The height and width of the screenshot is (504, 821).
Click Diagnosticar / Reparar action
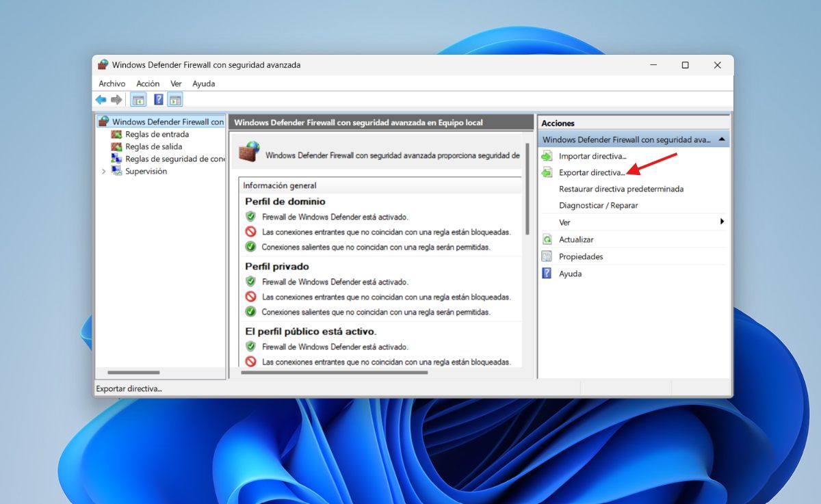[599, 205]
